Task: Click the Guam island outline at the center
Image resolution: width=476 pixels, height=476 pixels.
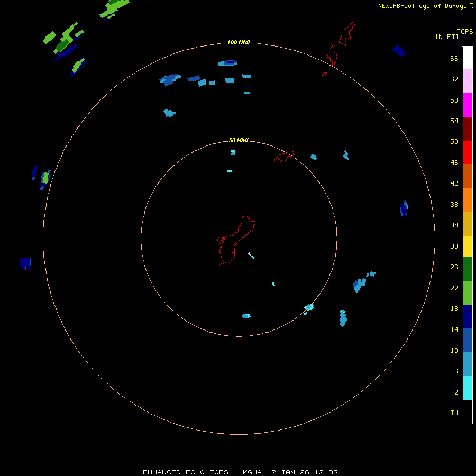Action: (236, 240)
